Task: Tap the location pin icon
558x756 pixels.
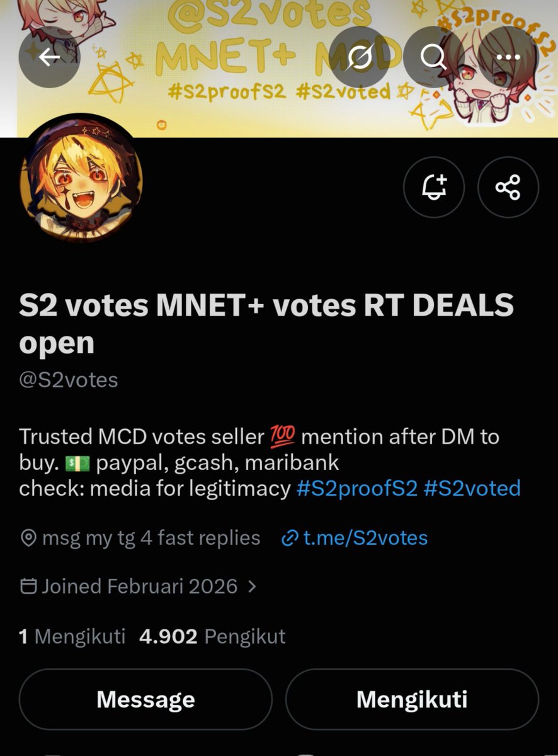Action: click(28, 539)
